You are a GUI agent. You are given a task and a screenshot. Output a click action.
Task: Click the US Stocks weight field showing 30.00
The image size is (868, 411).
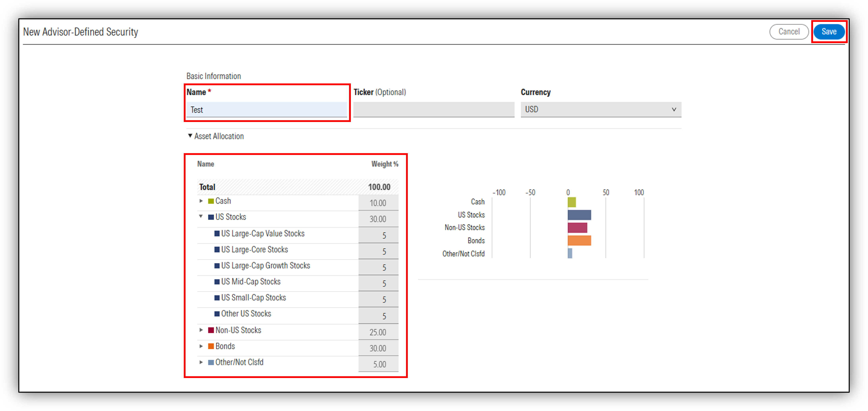pyautogui.click(x=378, y=219)
